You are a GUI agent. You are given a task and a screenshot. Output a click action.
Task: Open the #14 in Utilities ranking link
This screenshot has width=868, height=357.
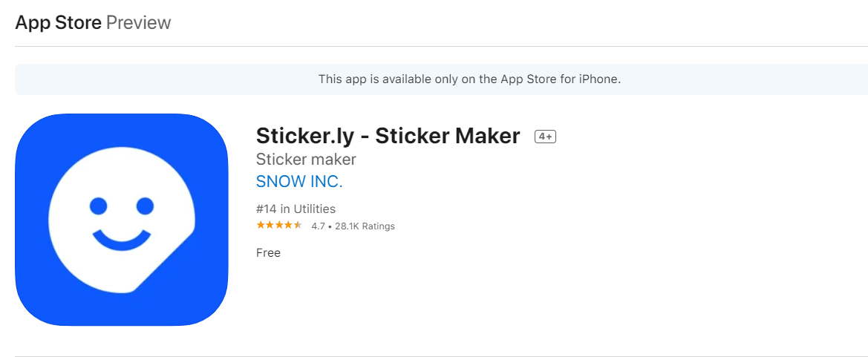tap(296, 209)
